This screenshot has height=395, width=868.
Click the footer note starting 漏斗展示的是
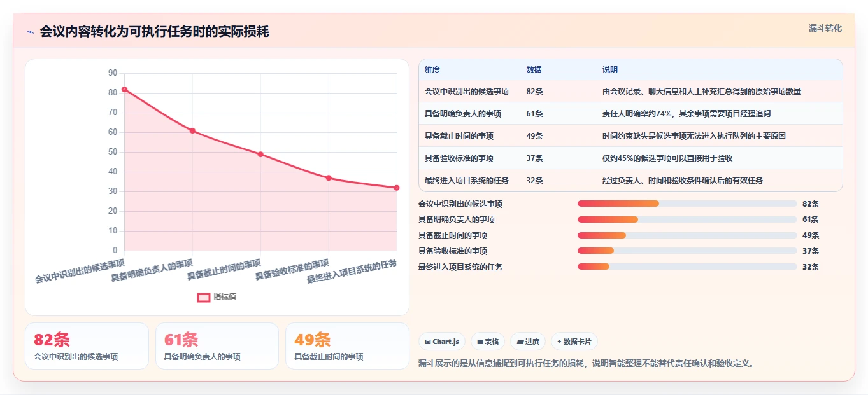pos(587,364)
